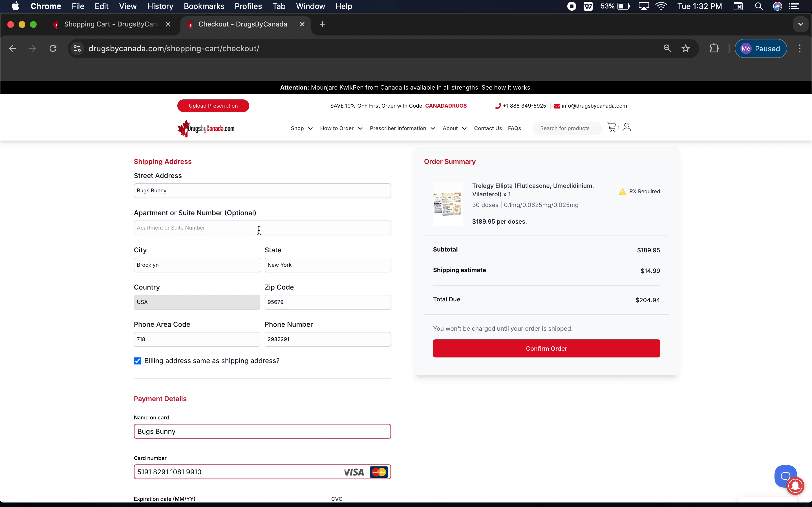Reload the checkout page
The image size is (812, 507).
tap(53, 49)
